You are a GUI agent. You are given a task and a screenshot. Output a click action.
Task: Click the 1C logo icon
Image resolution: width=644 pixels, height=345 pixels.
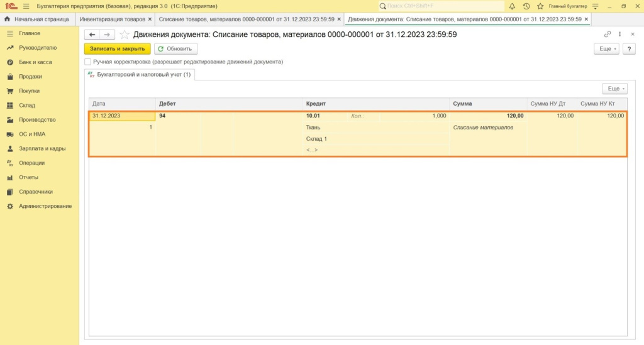pos(11,6)
